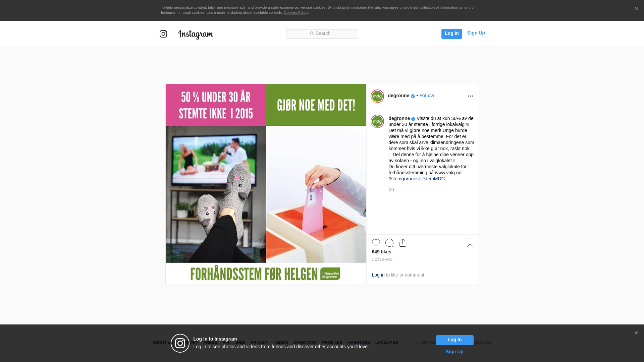Open the campaign post image

pos(266,184)
